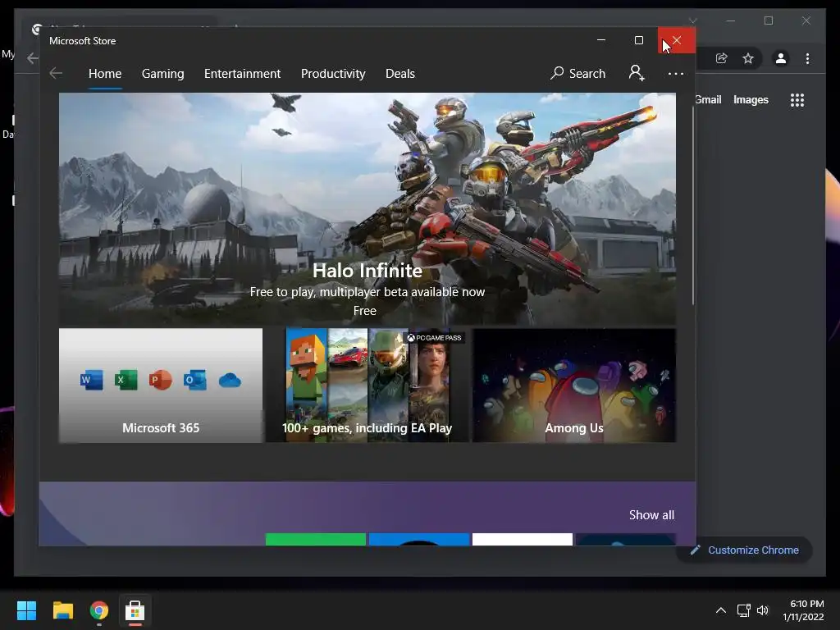Click the Show all link
The image size is (840, 630).
651,515
